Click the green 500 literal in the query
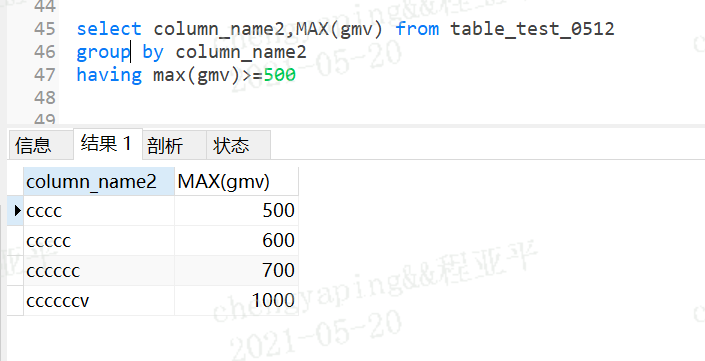The image size is (705, 361). (280, 75)
